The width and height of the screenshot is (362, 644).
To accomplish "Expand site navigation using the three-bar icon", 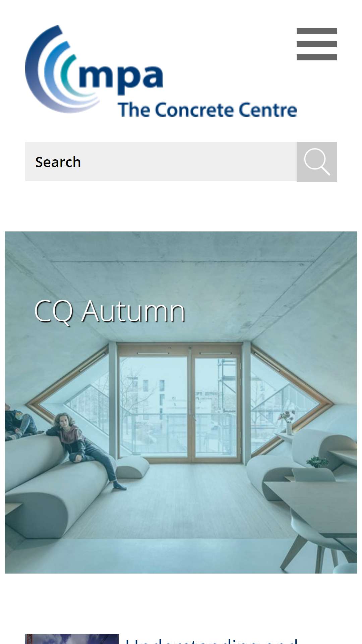I will point(316,44).
